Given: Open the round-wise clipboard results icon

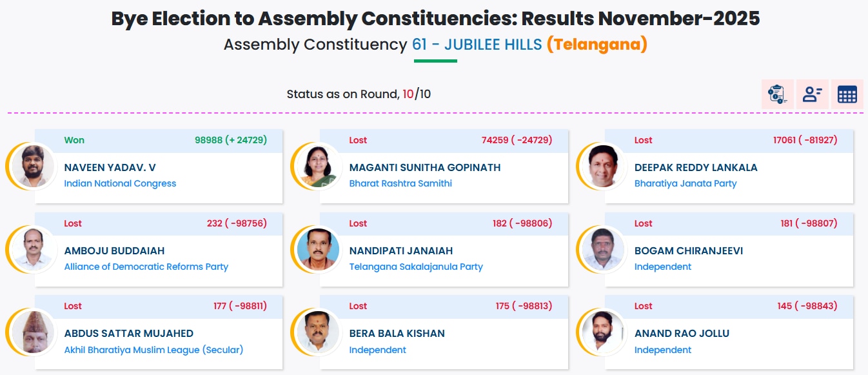Looking at the screenshot, I should [x=777, y=94].
